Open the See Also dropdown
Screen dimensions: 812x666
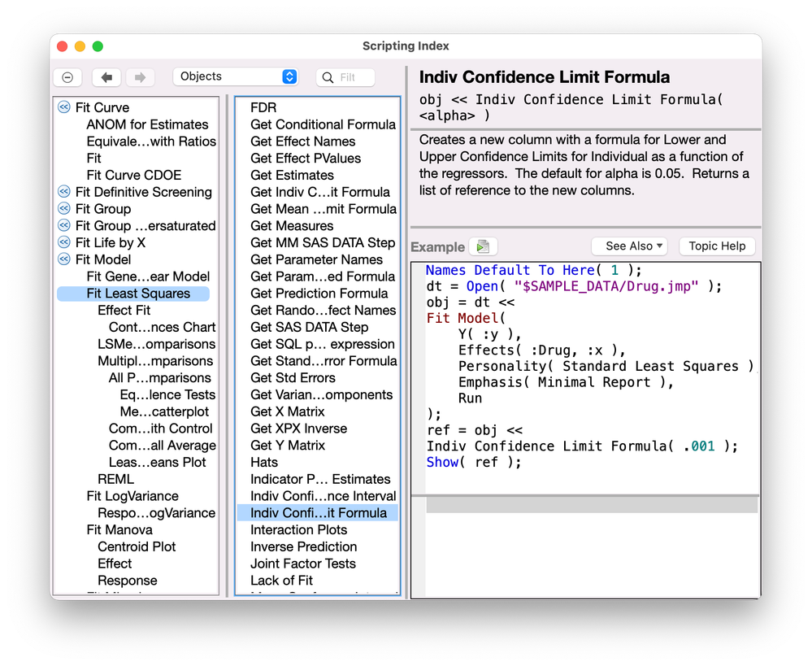click(x=628, y=246)
